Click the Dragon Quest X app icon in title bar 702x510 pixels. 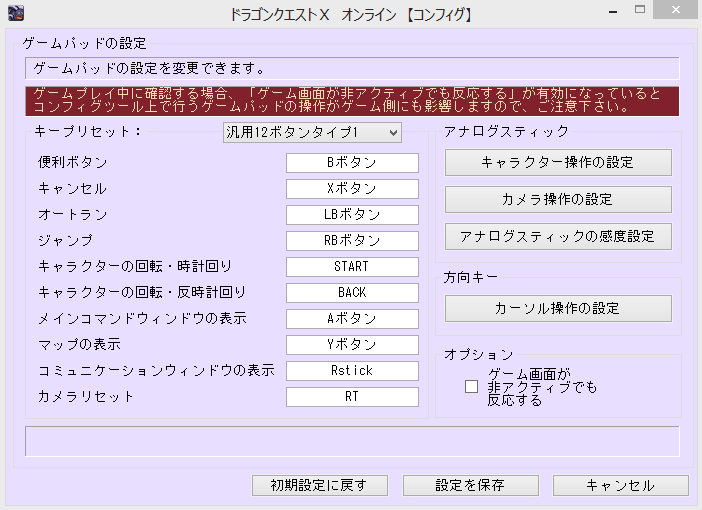[x=16, y=13]
